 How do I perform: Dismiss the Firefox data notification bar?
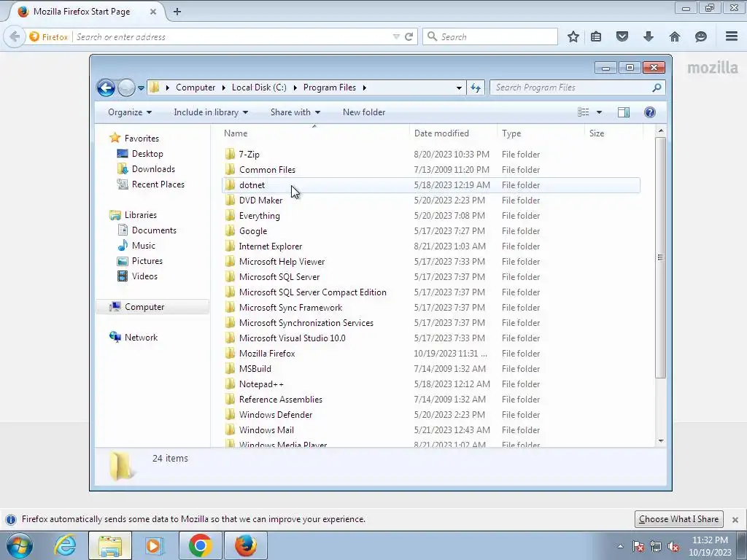click(735, 519)
